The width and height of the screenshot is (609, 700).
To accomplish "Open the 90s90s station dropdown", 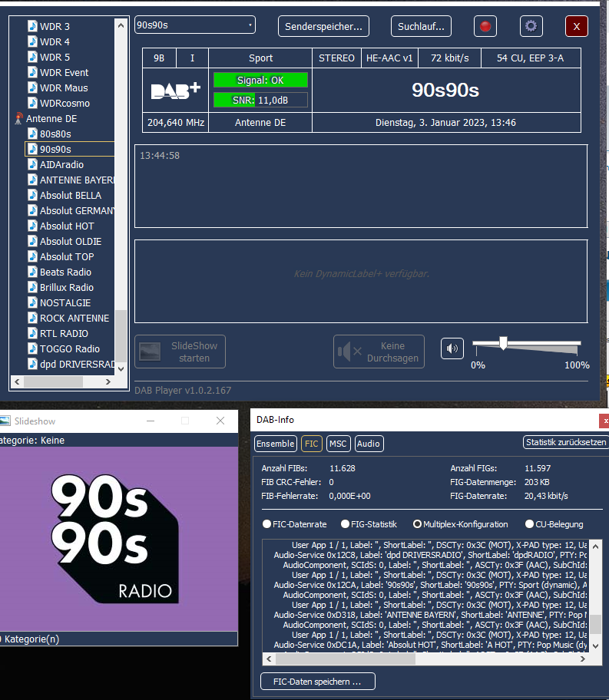I will (195, 25).
